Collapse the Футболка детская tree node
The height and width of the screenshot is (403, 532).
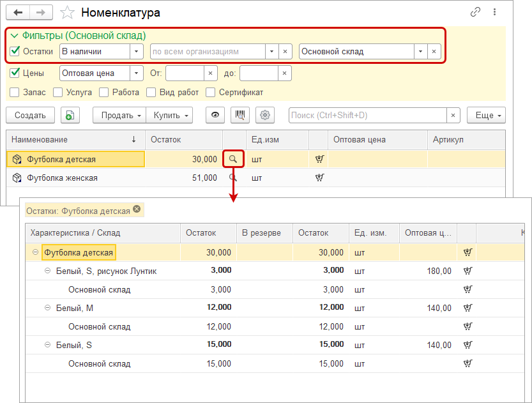[35, 252]
